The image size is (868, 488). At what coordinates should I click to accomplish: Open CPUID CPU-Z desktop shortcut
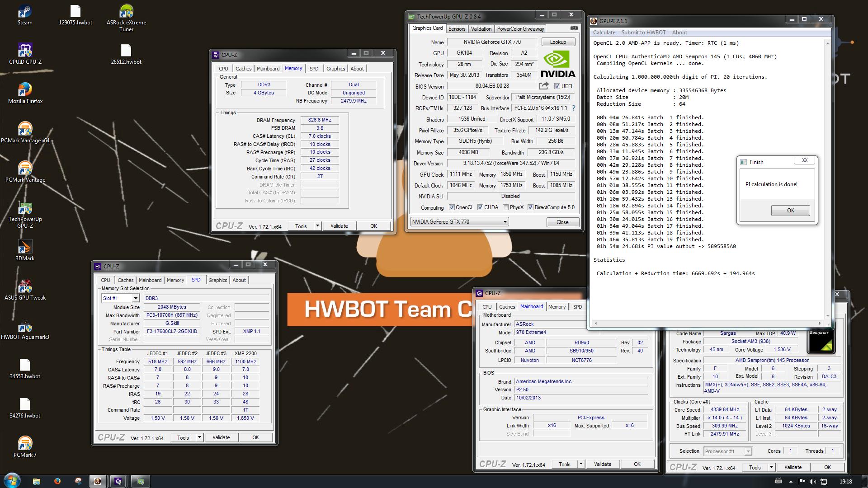pos(25,54)
